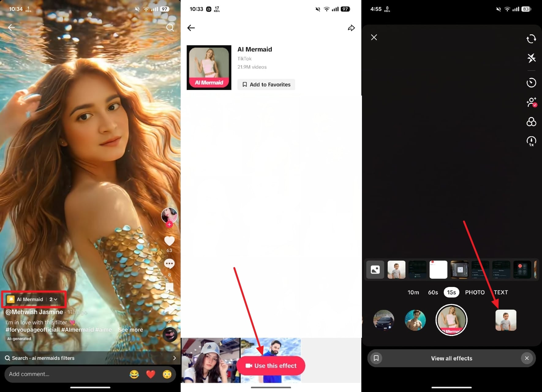Dismiss the effects bar
The height and width of the screenshot is (392, 542).
[x=527, y=358]
